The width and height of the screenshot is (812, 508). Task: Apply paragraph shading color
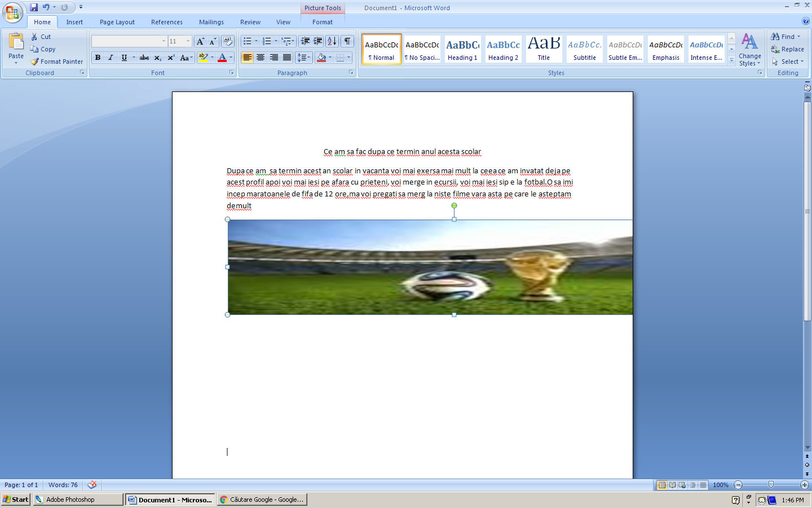coord(321,58)
